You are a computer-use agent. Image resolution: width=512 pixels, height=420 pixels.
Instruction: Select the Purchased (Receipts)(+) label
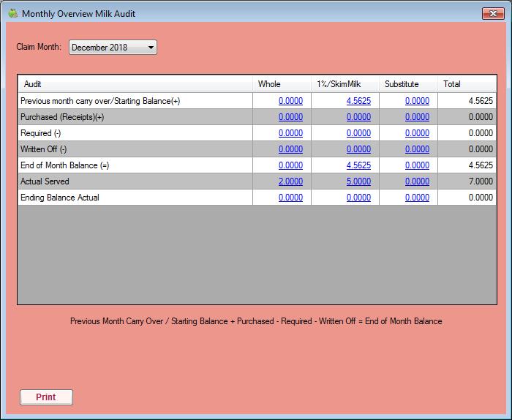(x=62, y=117)
